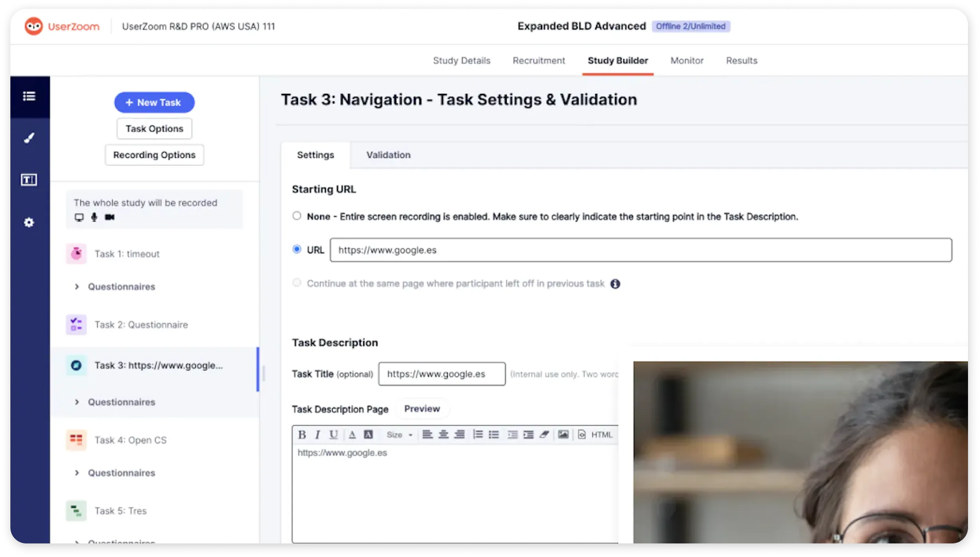Increase indent in editor
This screenshot has height=557, width=980.
pos(528,435)
